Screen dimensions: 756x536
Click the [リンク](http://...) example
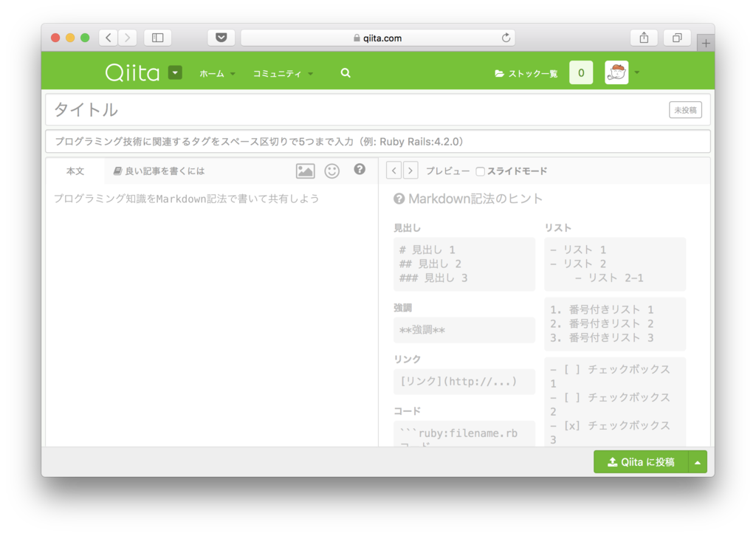[x=458, y=382]
